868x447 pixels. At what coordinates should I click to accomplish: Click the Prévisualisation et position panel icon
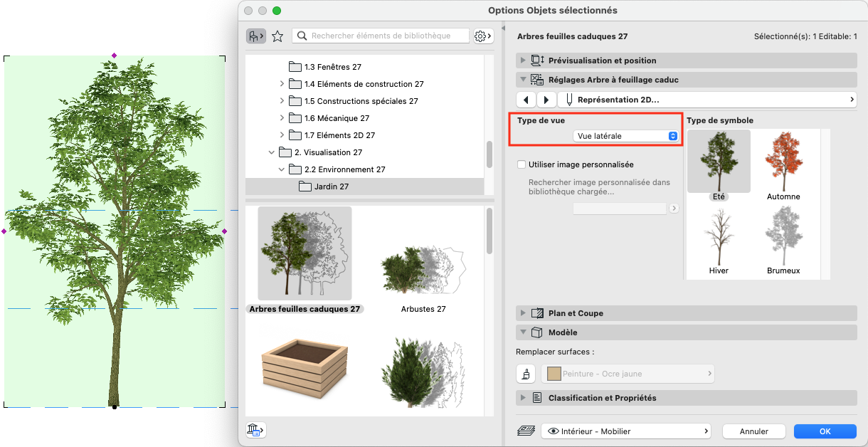tap(538, 61)
